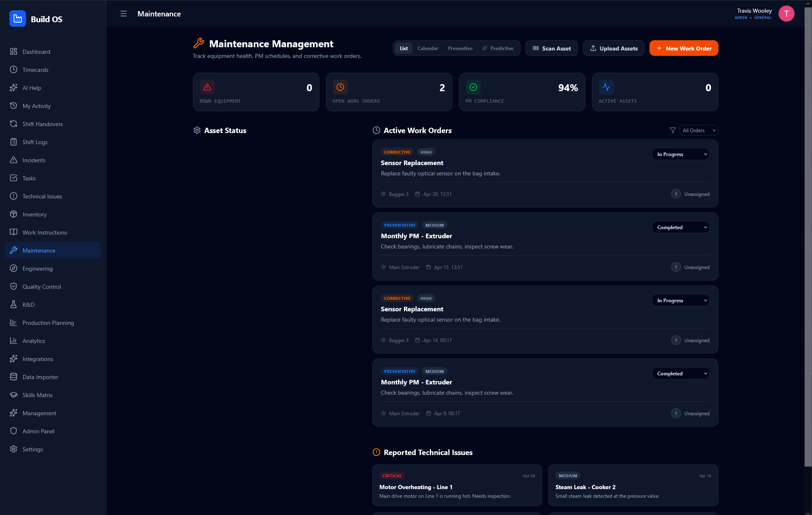Switch to the Calendar view tab
This screenshot has height=515, width=812.
tap(428, 48)
